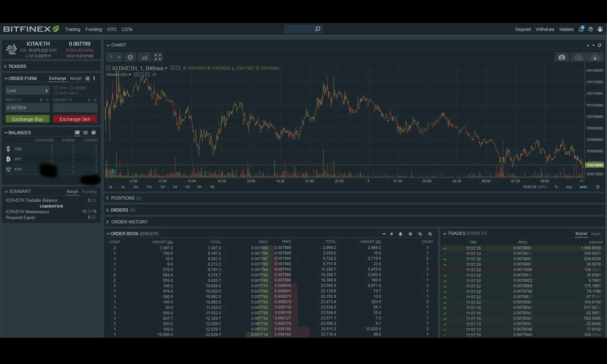Select the Margin tab in order form
This screenshot has height=364, width=607.
click(x=76, y=78)
